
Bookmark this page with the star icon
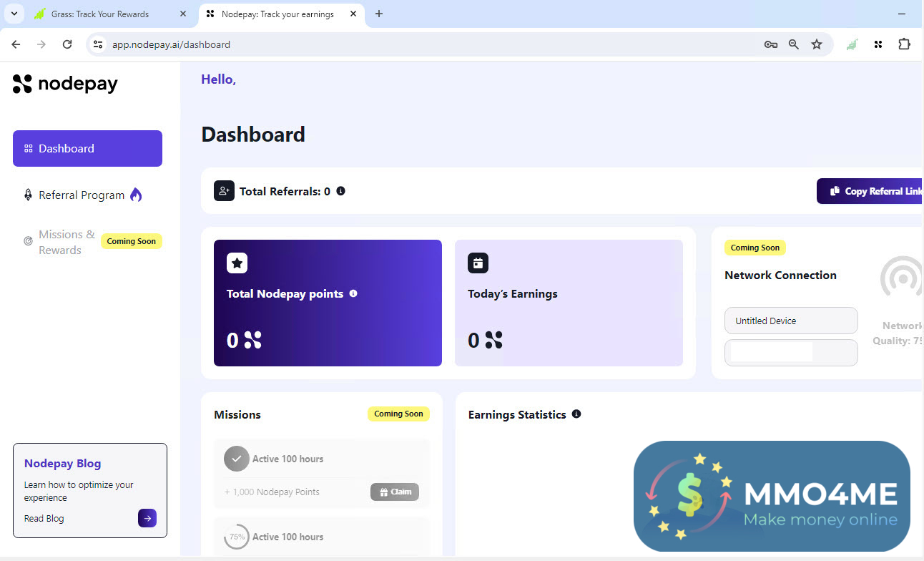817,44
